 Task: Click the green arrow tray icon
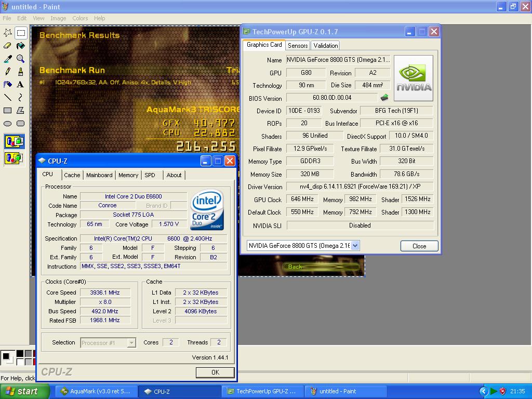[x=494, y=391]
